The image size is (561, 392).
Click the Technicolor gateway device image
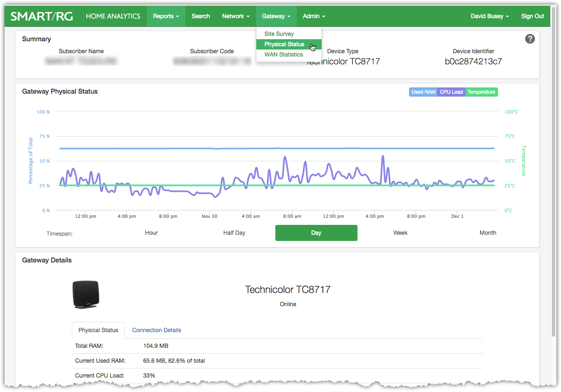[x=86, y=295]
